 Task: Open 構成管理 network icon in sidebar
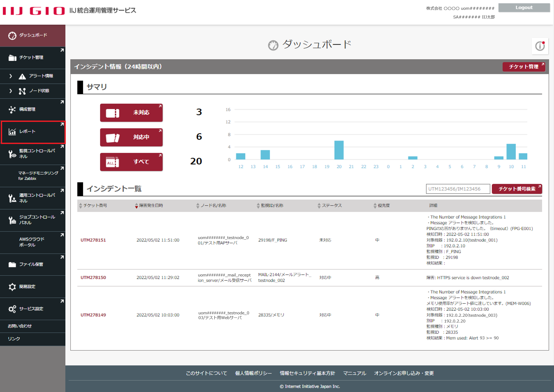[x=12, y=110]
